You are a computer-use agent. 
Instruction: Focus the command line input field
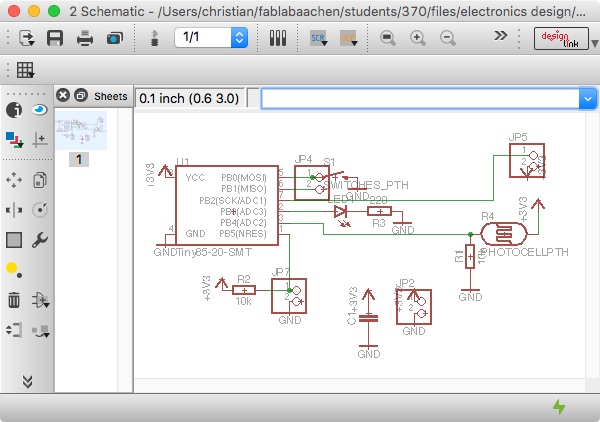click(x=420, y=99)
